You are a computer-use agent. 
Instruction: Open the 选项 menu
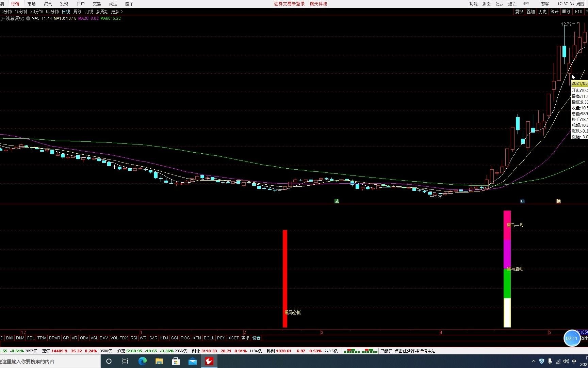pos(512,4)
